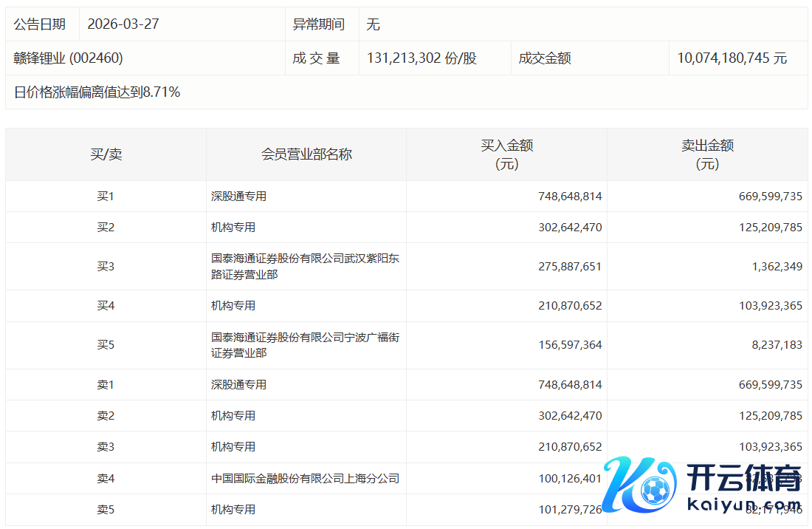Click the trading volume value 131,213,302 份/股
Viewport: 812px width, 529px height.
tap(422, 58)
